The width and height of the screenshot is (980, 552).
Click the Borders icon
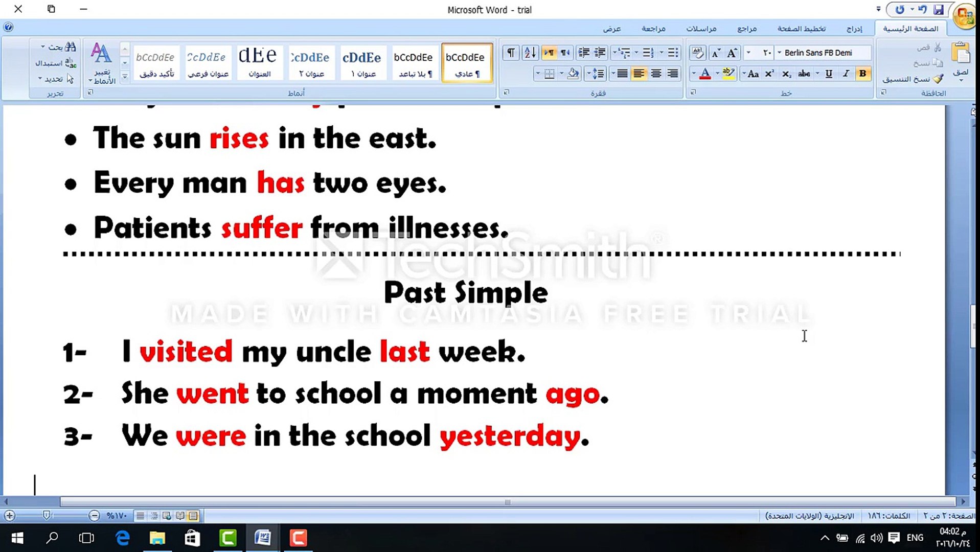pyautogui.click(x=550, y=74)
